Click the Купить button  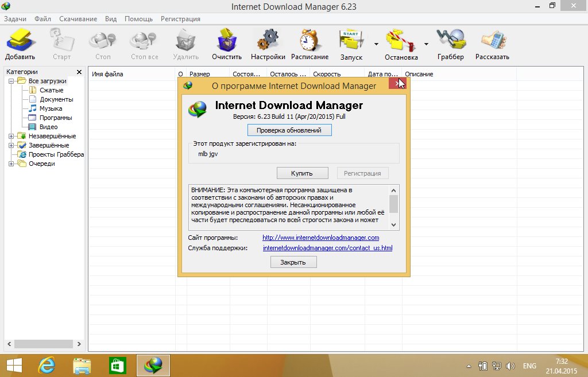302,173
